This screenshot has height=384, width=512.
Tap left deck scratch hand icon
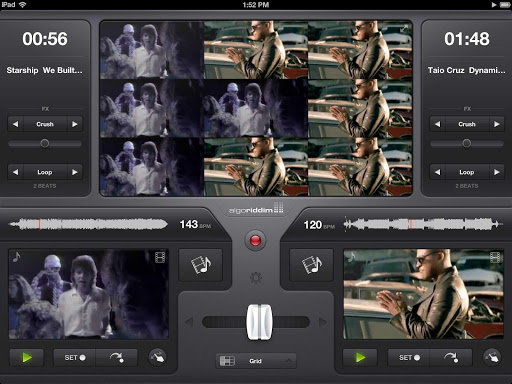tap(158, 358)
